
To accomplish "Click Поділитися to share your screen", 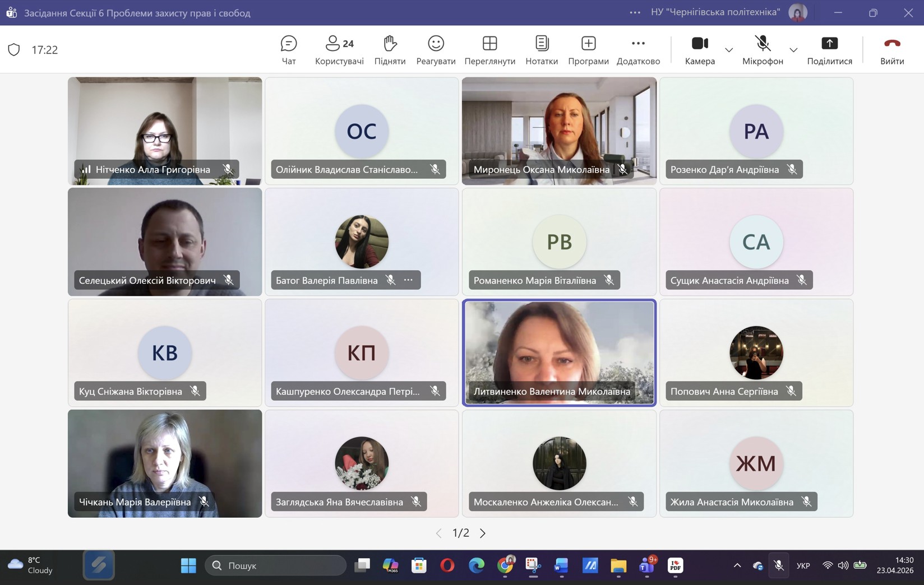I will pos(829,50).
